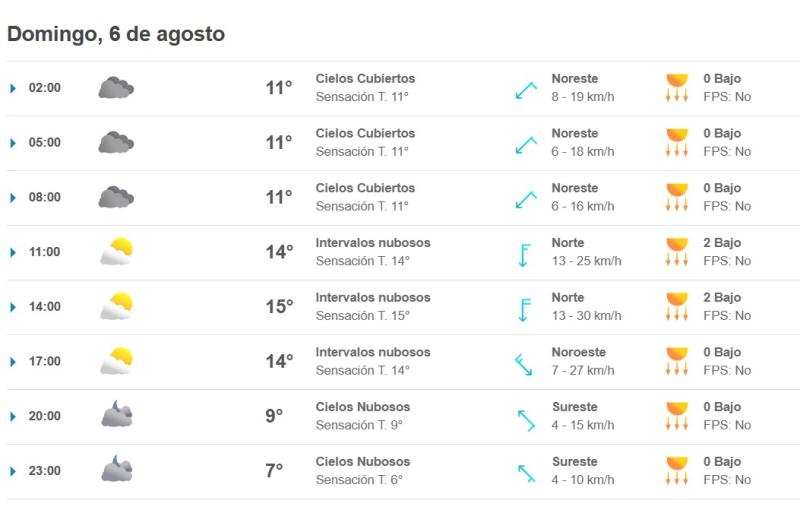The image size is (800, 513).
Task: Expand the 17:00 forecast row
Action: point(13,362)
